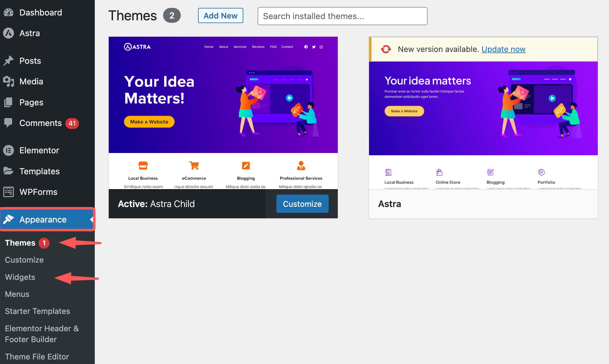Open Starter Templates submenu
609x364 pixels.
click(x=37, y=311)
